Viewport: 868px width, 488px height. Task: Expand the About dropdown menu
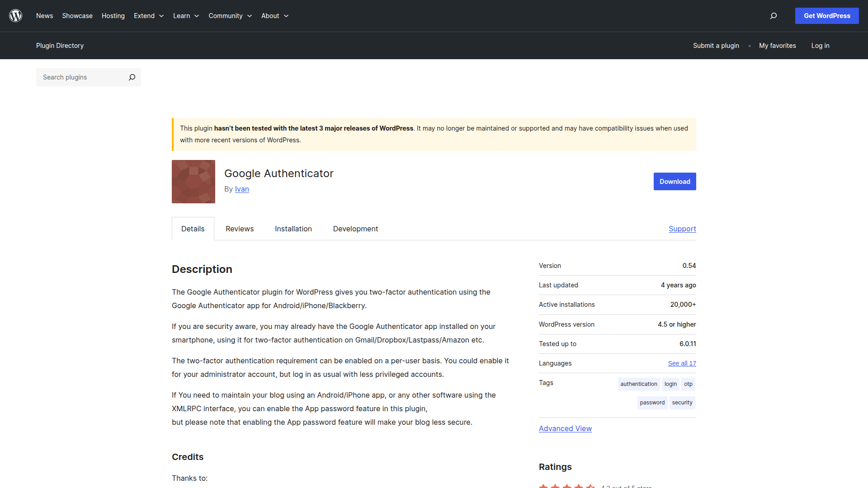[275, 16]
